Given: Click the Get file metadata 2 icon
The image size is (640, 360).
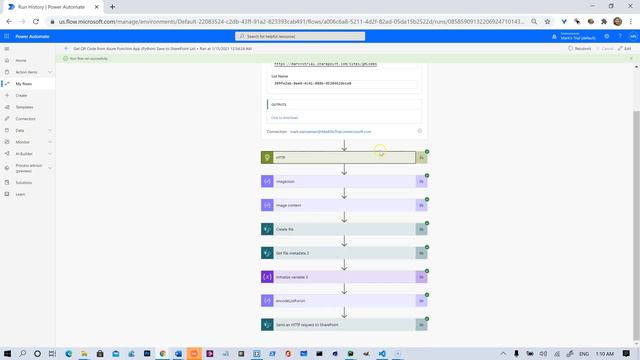Looking at the screenshot, I should click(267, 253).
